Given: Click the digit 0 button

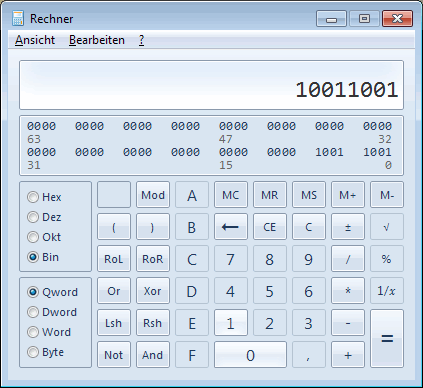Looking at the screenshot, I should (x=250, y=355).
